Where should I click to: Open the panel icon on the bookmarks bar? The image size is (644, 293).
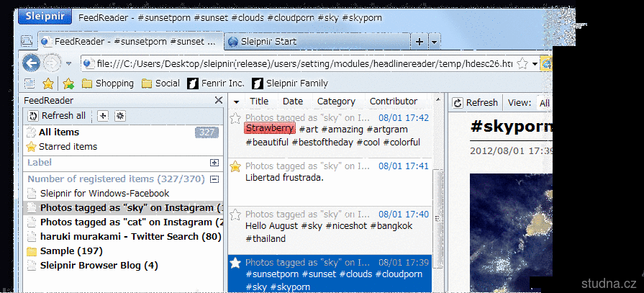tap(30, 84)
